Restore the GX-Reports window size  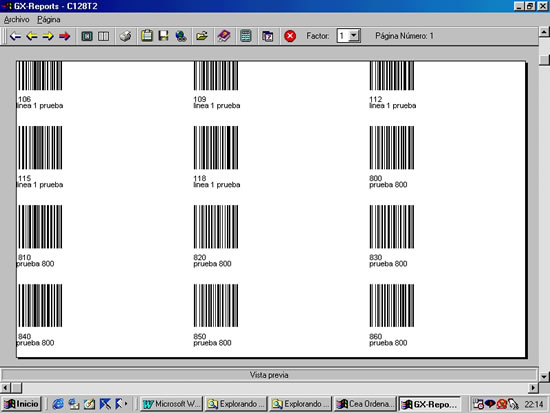530,6
